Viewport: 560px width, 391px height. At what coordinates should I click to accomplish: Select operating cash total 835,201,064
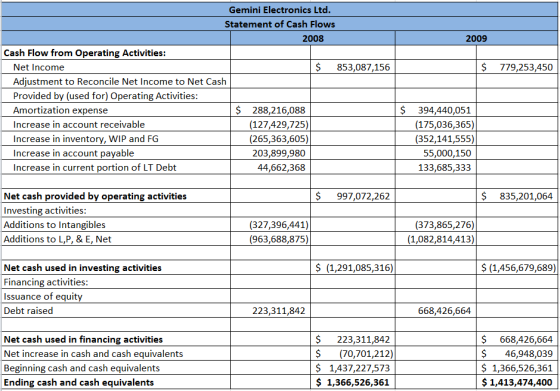[x=526, y=196]
